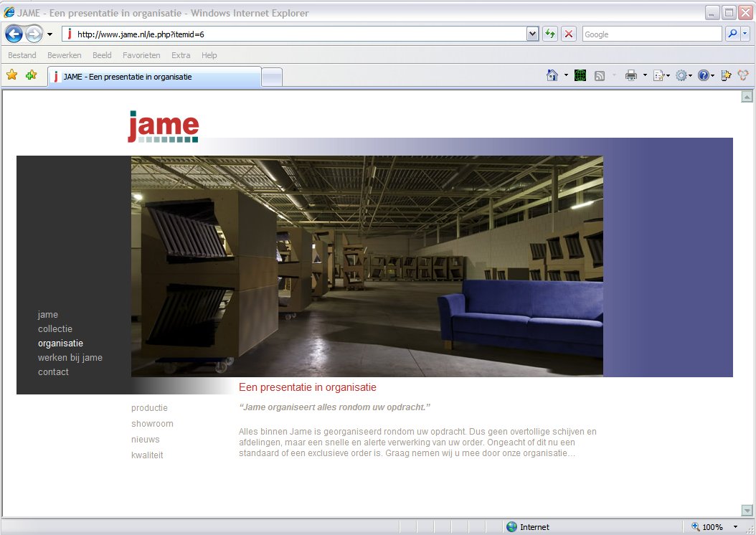Open the 'showroom' submenu link
756x535 pixels.
tap(152, 424)
